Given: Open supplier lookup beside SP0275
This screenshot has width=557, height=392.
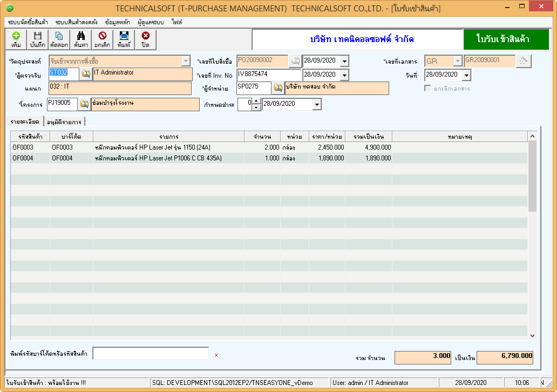Looking at the screenshot, I should (278, 88).
